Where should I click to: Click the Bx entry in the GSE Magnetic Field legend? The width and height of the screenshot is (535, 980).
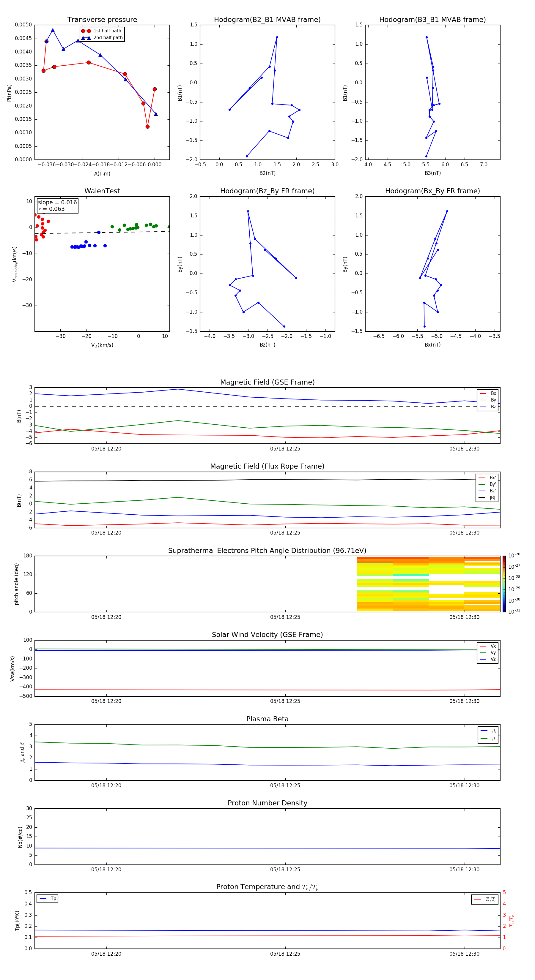pos(488,393)
